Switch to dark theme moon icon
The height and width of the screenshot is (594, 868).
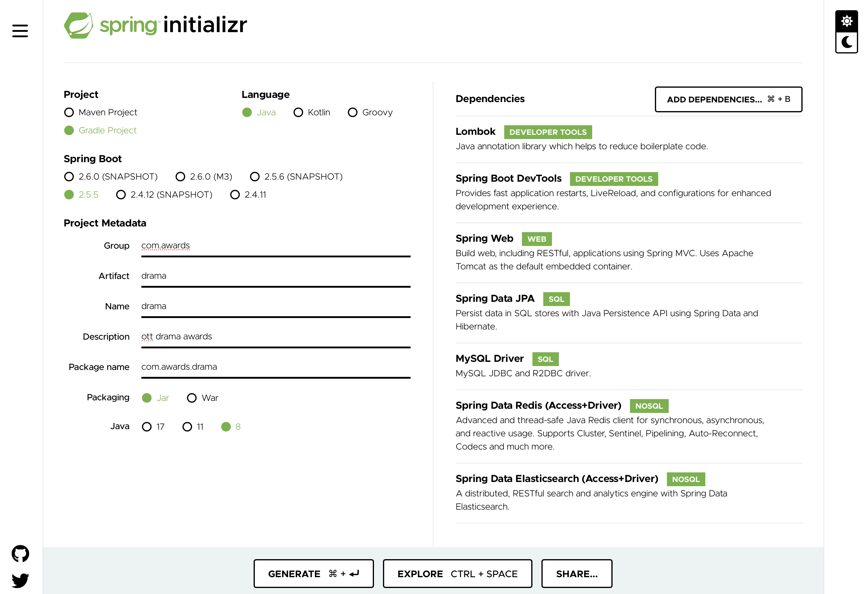(x=847, y=42)
